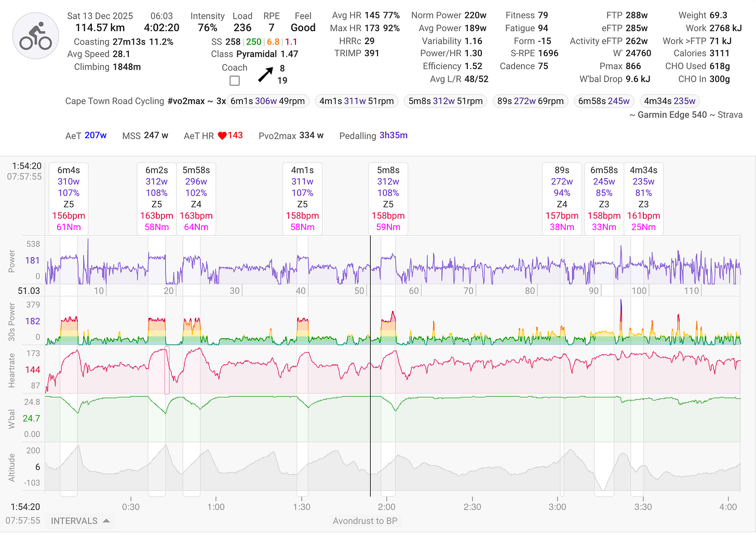Toggle the Coach checkbox

pyautogui.click(x=234, y=81)
